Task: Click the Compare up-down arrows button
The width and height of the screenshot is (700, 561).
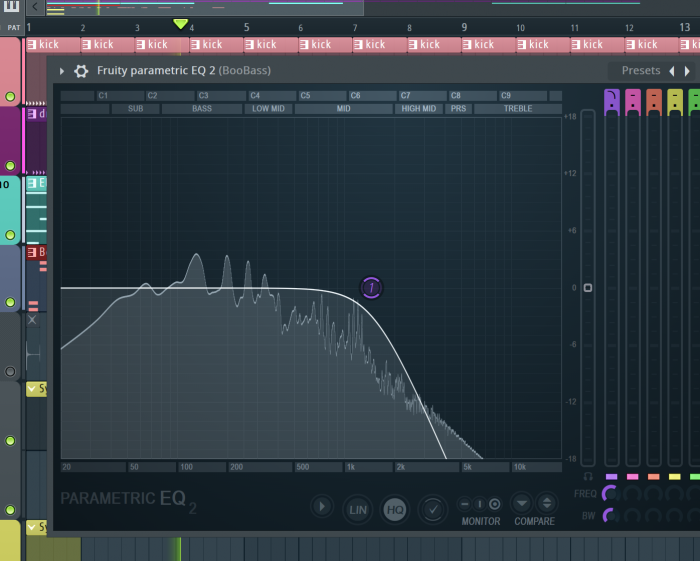Action: (x=546, y=503)
